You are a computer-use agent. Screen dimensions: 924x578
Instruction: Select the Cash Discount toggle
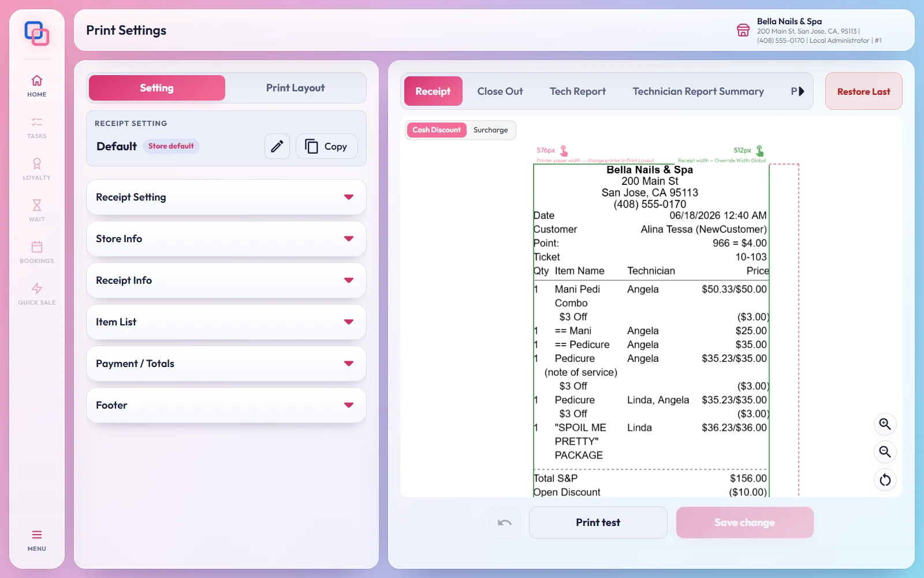click(437, 130)
